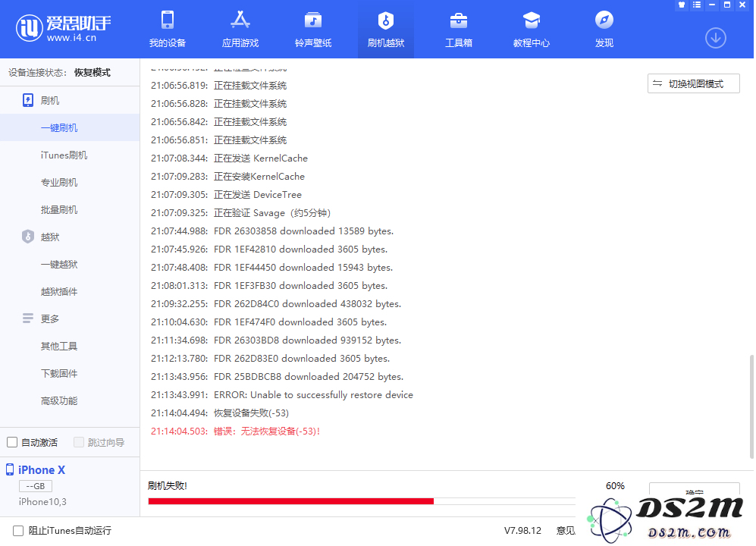Close the 爱思助手 window
This screenshot has height=546, width=756.
coord(742,5)
